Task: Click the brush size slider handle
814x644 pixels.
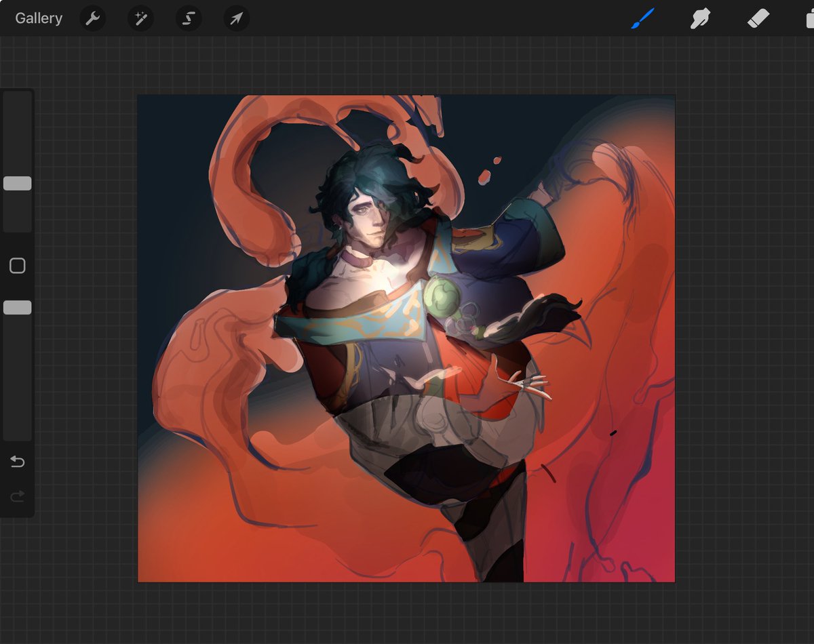Action: point(18,184)
